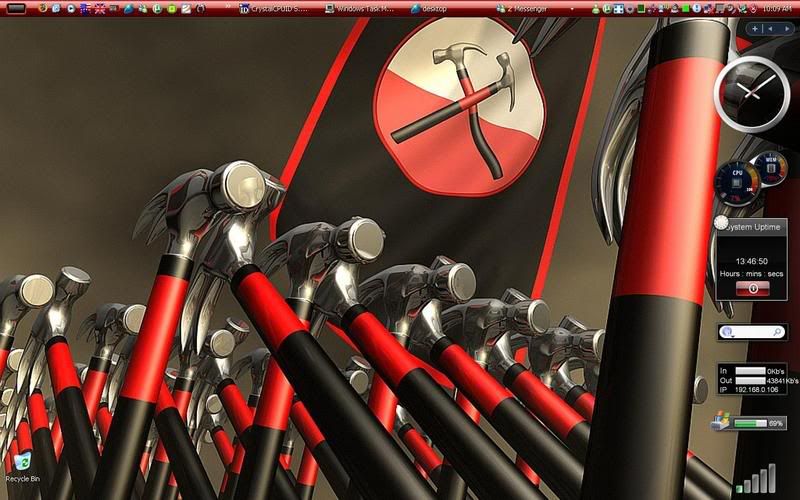Open the Start button on the taskbar
This screenshot has height=500, width=800.
(x=16, y=9)
